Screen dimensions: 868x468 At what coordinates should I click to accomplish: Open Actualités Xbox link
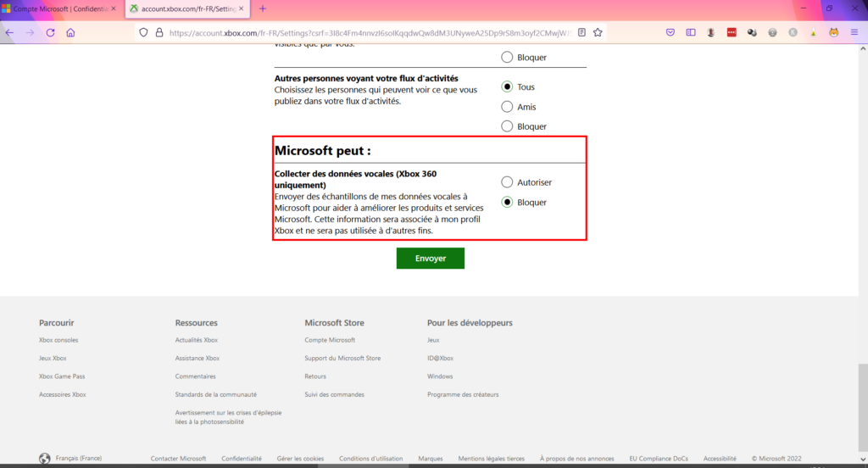coord(197,340)
